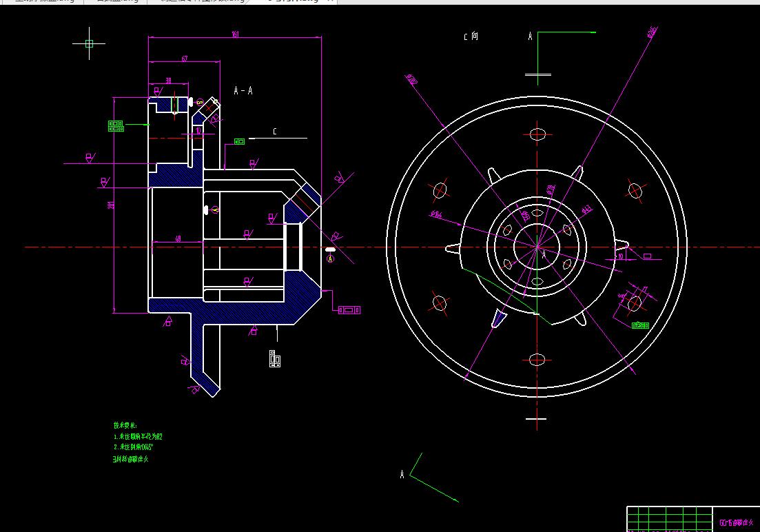Click the '技术要求:' heading text
Viewport: 760px width, 532px height.
click(125, 425)
